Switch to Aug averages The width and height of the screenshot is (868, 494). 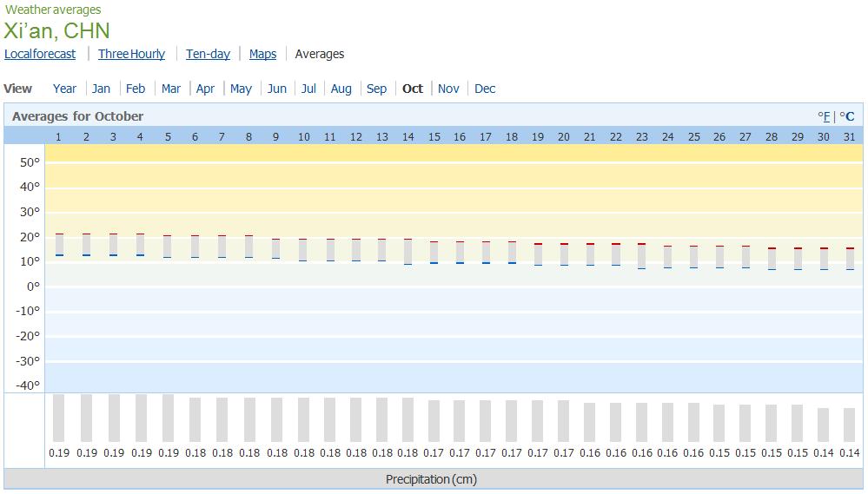[341, 89]
